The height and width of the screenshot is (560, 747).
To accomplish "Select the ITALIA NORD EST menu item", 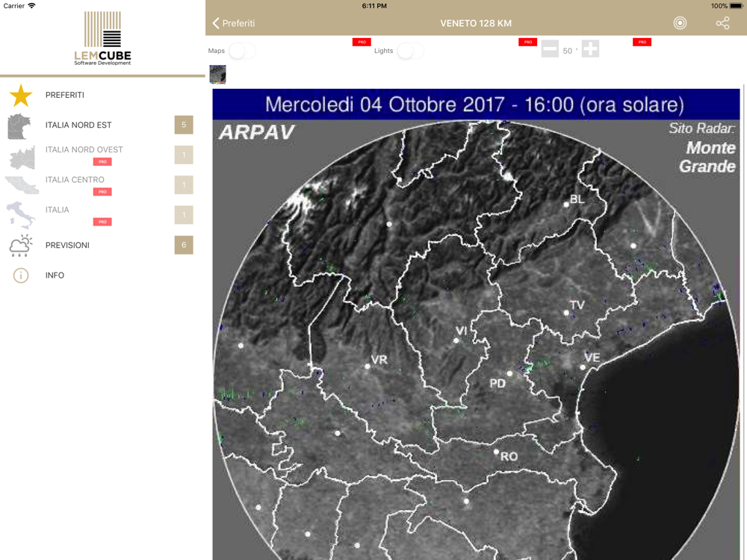I will pos(78,125).
